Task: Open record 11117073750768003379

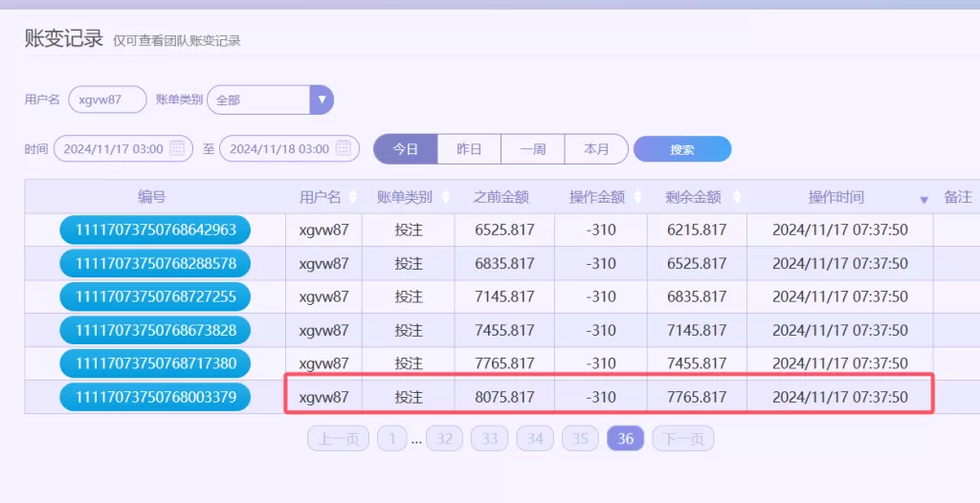Action: coord(155,398)
